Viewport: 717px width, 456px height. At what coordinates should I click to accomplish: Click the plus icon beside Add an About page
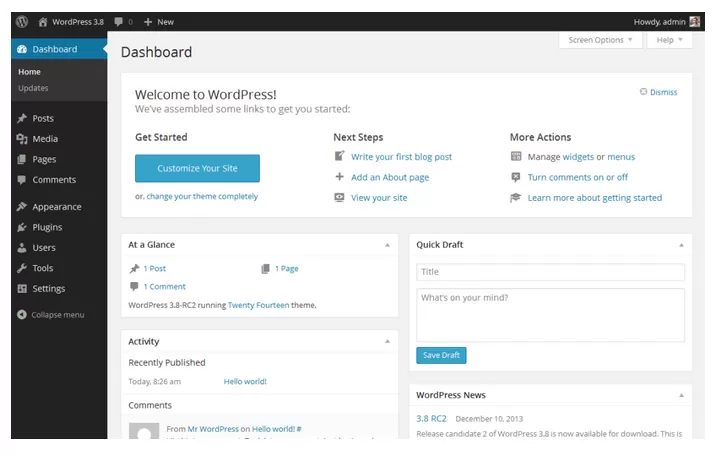point(339,177)
